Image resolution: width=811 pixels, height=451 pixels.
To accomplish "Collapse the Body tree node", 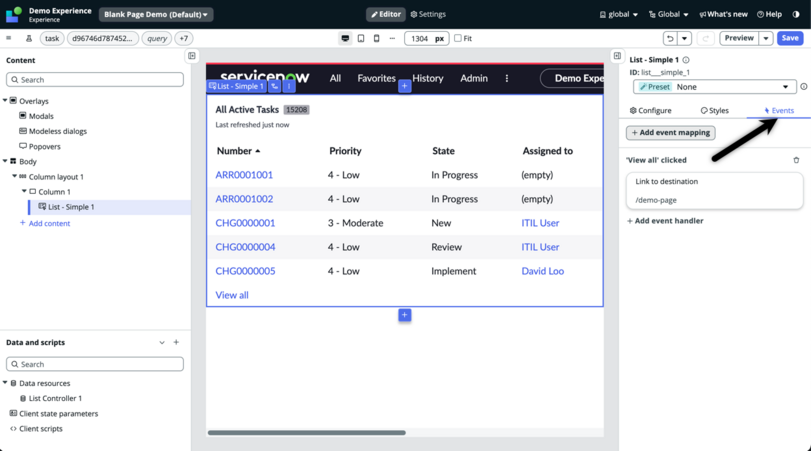I will click(x=5, y=161).
